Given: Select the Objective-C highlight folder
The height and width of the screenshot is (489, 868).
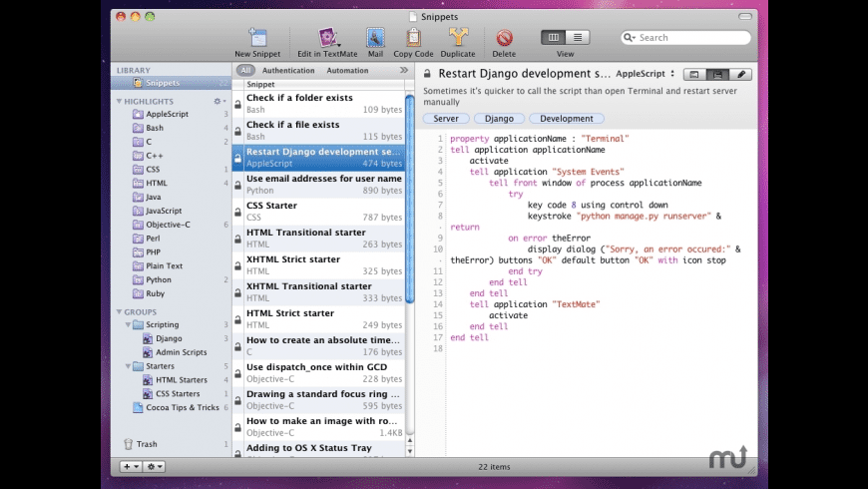Looking at the screenshot, I should pos(168,225).
